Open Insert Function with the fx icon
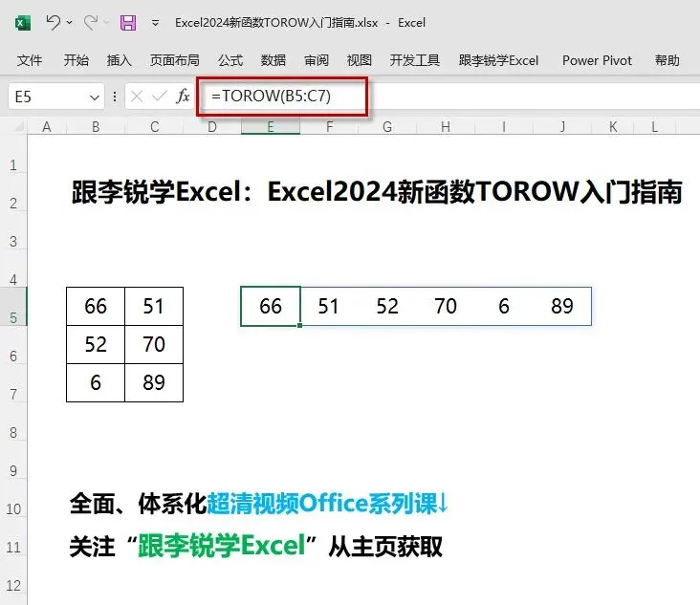The image size is (700, 605). tap(183, 96)
